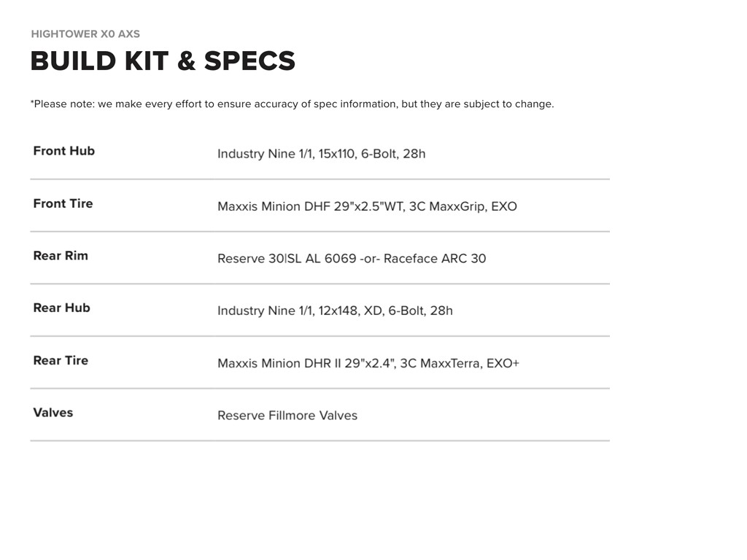Select the Industry Nine 15x110 front hub spec
The height and width of the screenshot is (560, 747).
click(x=321, y=154)
